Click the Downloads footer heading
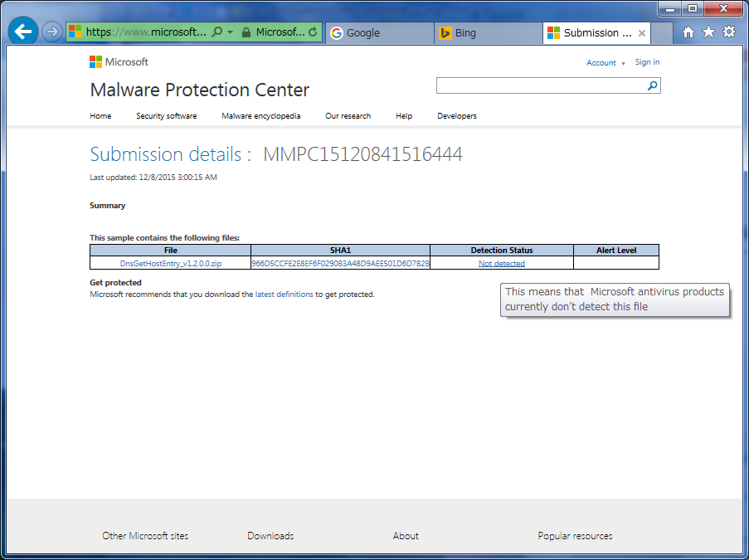749x560 pixels. pos(270,536)
